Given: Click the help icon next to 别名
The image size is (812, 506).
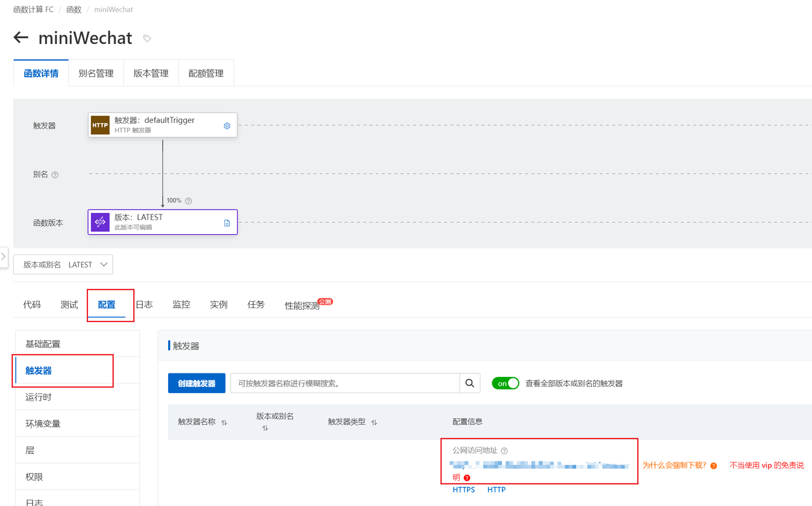Looking at the screenshot, I should point(55,175).
